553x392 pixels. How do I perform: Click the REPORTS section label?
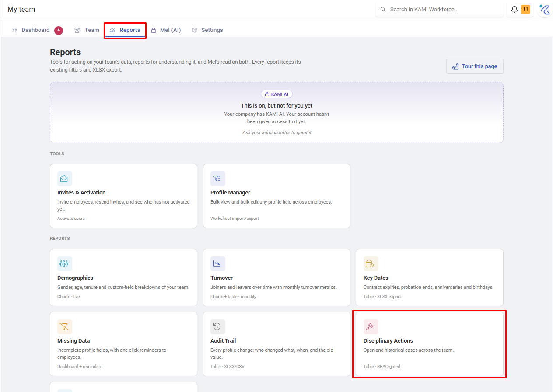pyautogui.click(x=60, y=239)
